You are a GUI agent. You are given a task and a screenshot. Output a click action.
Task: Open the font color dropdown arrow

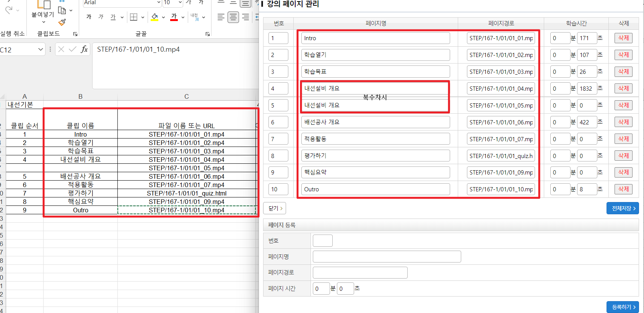[x=183, y=17]
